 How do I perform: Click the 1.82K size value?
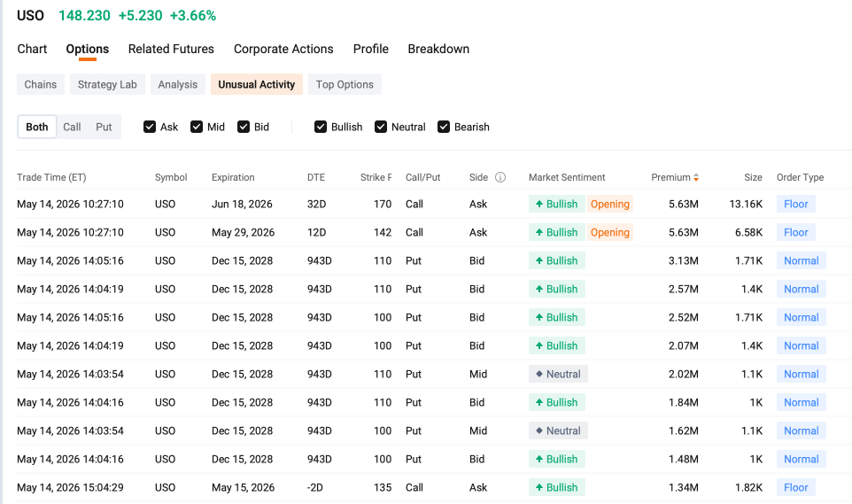[748, 487]
